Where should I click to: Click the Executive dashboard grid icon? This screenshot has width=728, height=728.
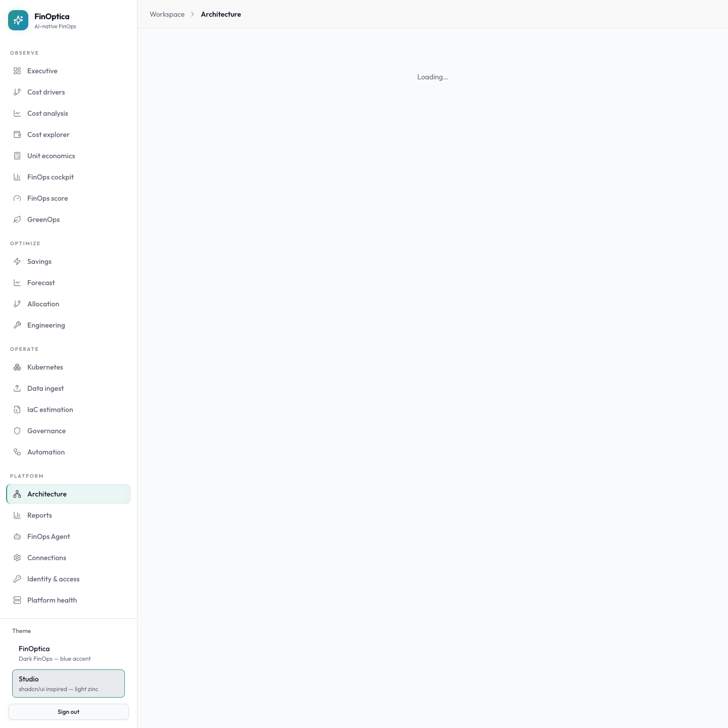[17, 71]
